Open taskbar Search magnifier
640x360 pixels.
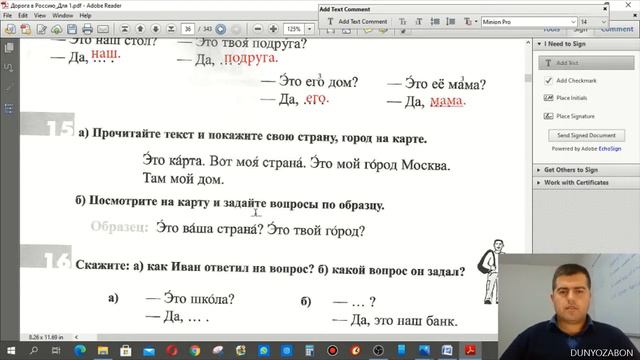click(34, 351)
